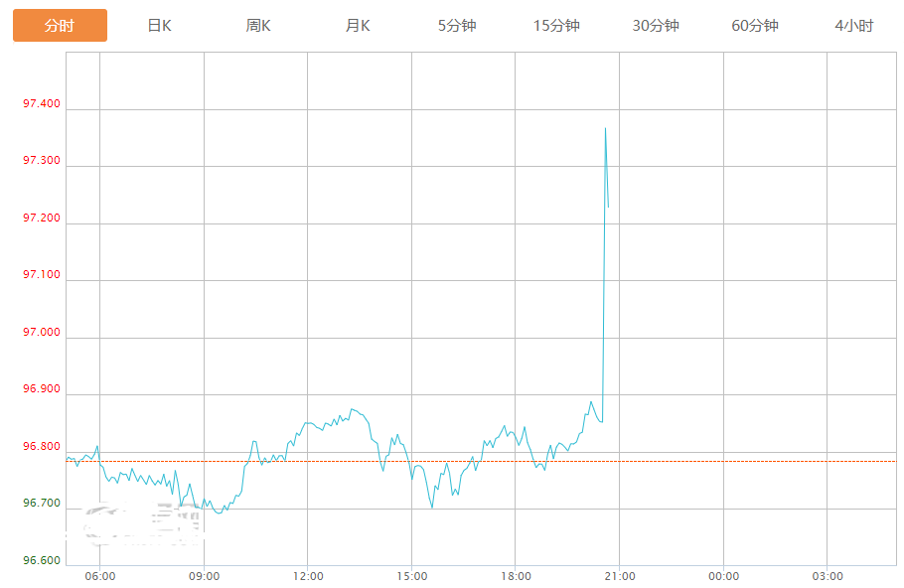Click the 97.000 price axis label
904x588 pixels.
41,332
